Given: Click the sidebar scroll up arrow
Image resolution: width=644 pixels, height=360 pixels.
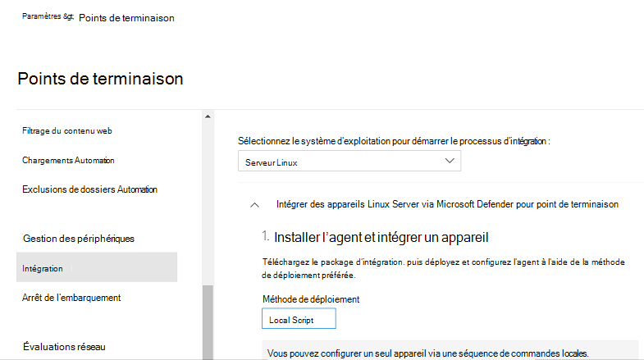Looking at the screenshot, I should 208,116.
